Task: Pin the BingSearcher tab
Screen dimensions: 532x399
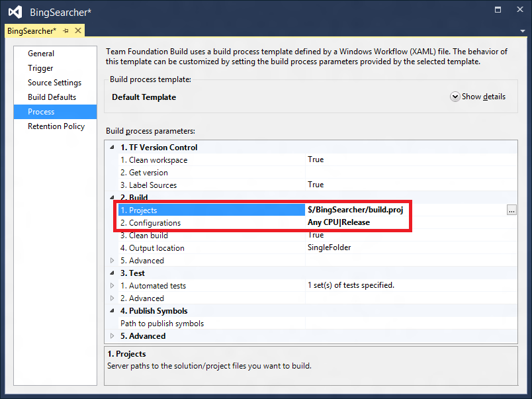Action: click(x=66, y=31)
